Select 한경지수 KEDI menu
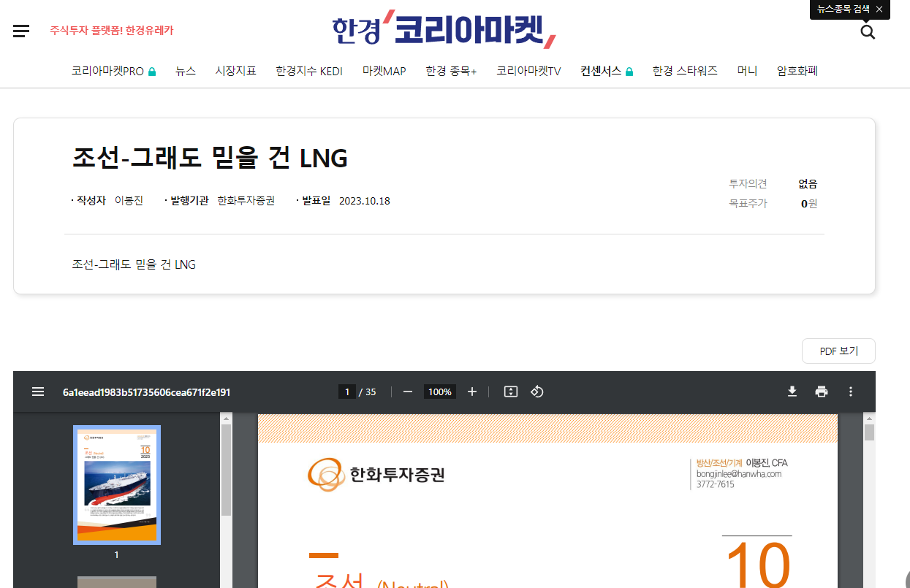This screenshot has width=910, height=588. (309, 71)
